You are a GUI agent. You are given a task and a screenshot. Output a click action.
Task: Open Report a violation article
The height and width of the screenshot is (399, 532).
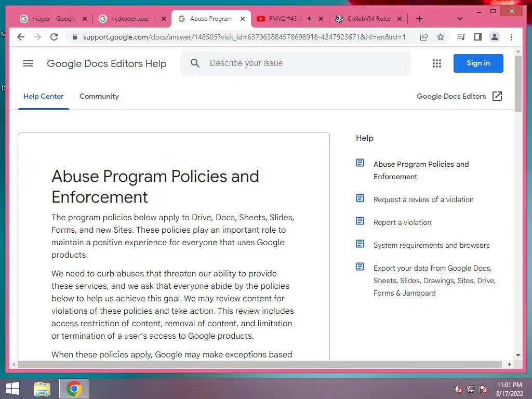pyautogui.click(x=402, y=222)
